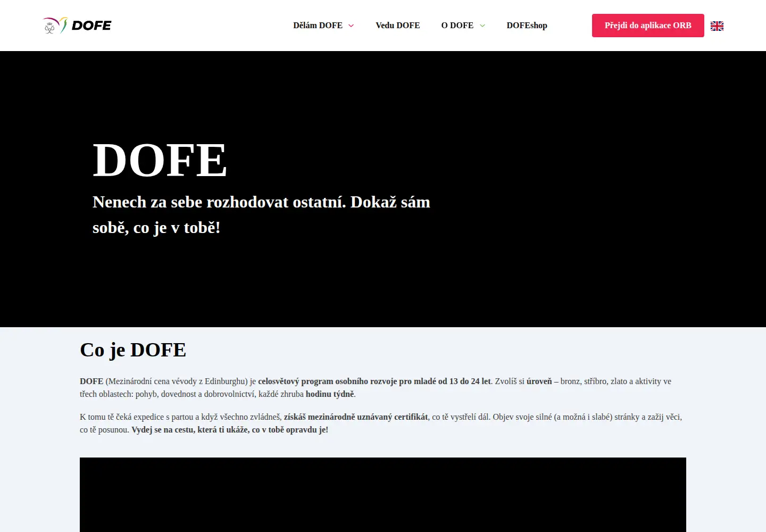Go to the DOFEshop menu item

[x=527, y=26]
